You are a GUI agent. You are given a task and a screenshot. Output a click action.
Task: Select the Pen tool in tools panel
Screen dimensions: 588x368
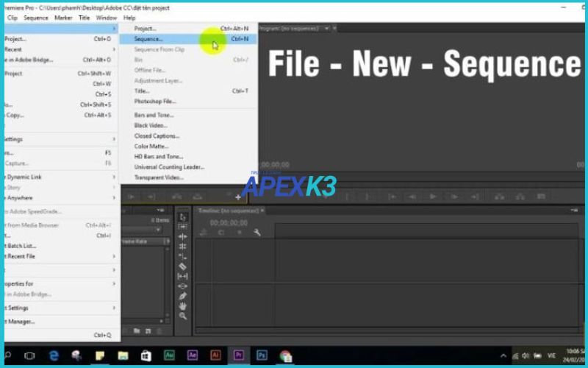pos(183,296)
